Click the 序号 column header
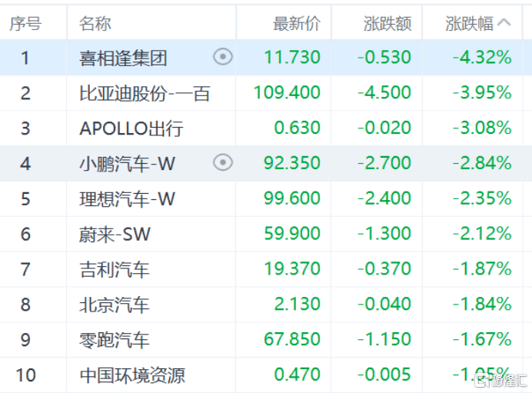The height and width of the screenshot is (393, 532). pos(25,23)
